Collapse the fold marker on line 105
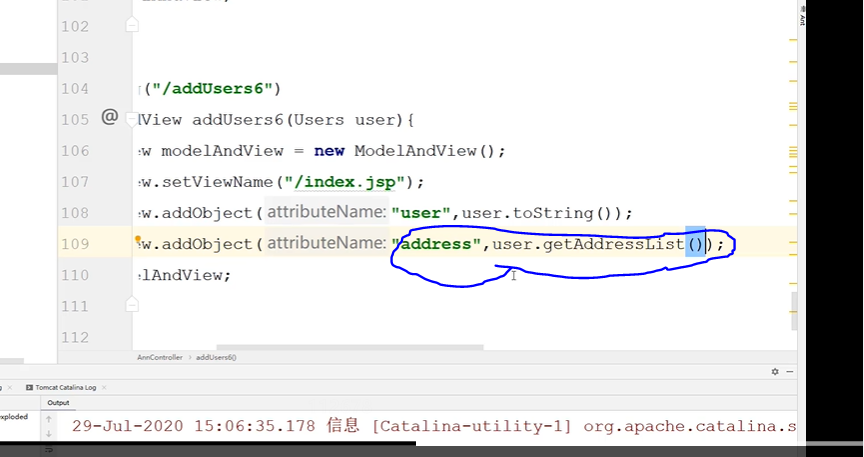 pyautogui.click(x=132, y=120)
